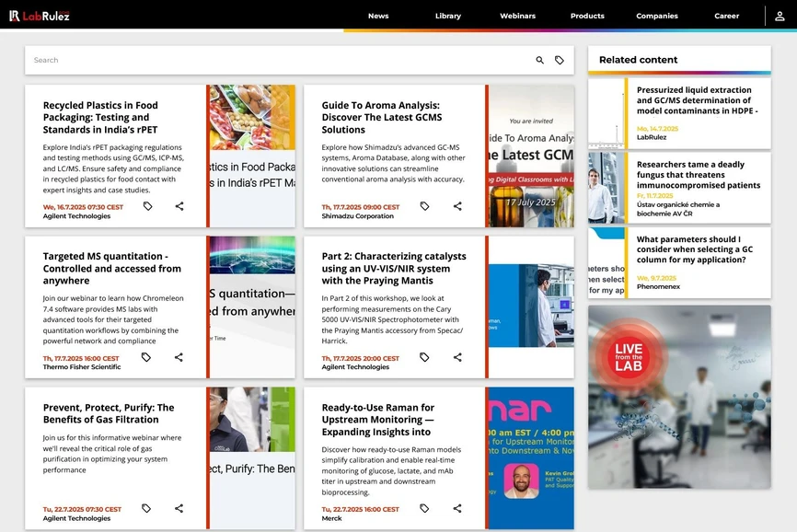Click the Related content heading
This screenshot has width=797, height=532.
pyautogui.click(x=638, y=60)
